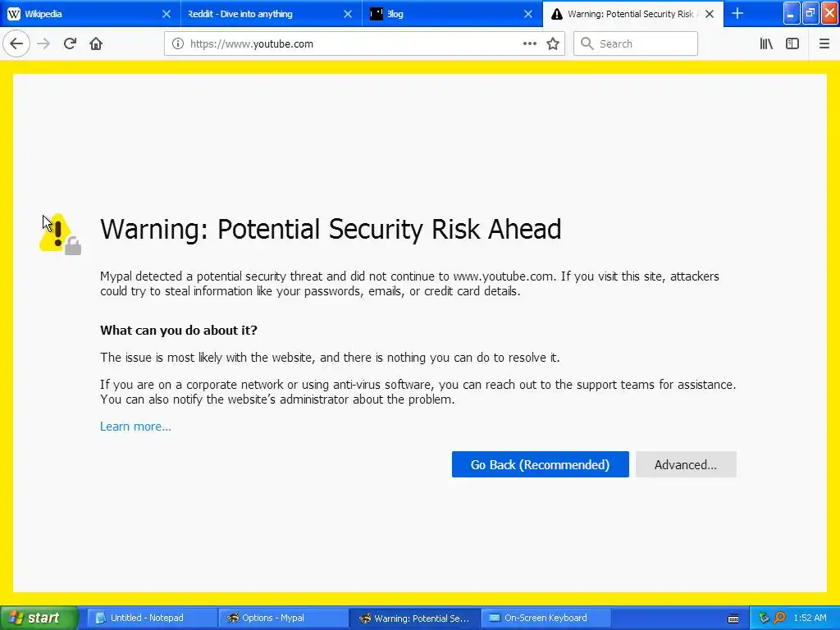Open the Windows start menu
The width and height of the screenshot is (840, 630).
point(39,618)
